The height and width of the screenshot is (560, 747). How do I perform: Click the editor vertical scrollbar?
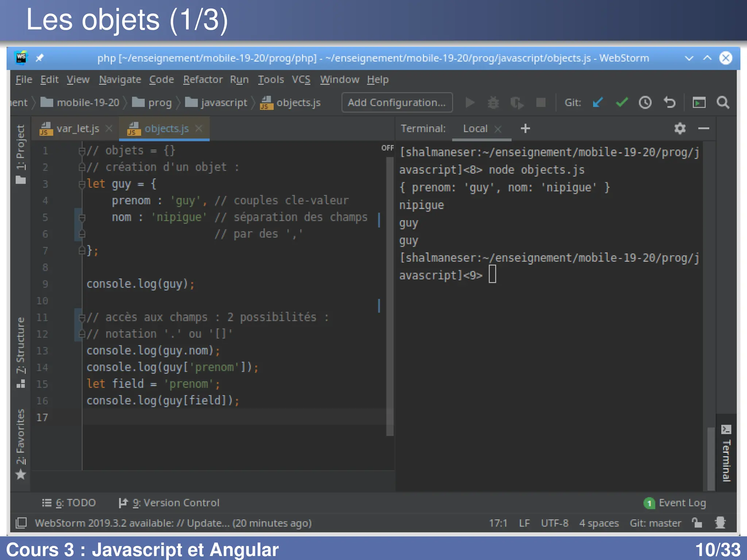[x=390, y=296]
